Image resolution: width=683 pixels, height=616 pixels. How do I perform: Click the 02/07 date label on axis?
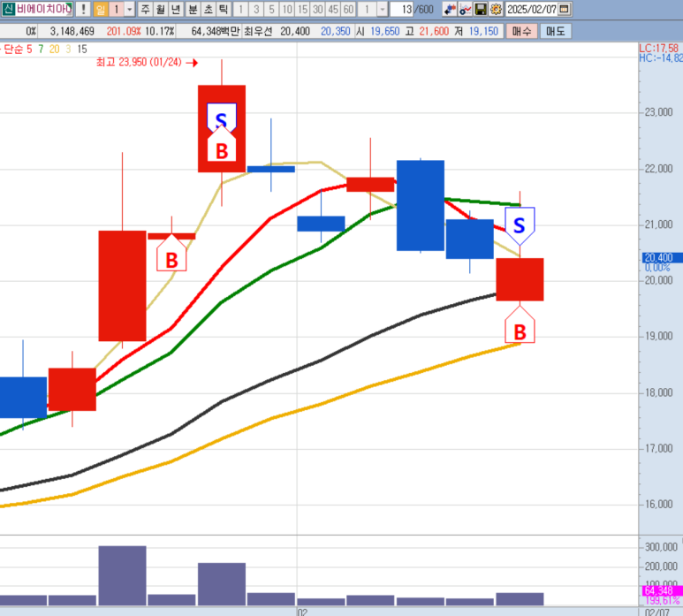coord(656,612)
